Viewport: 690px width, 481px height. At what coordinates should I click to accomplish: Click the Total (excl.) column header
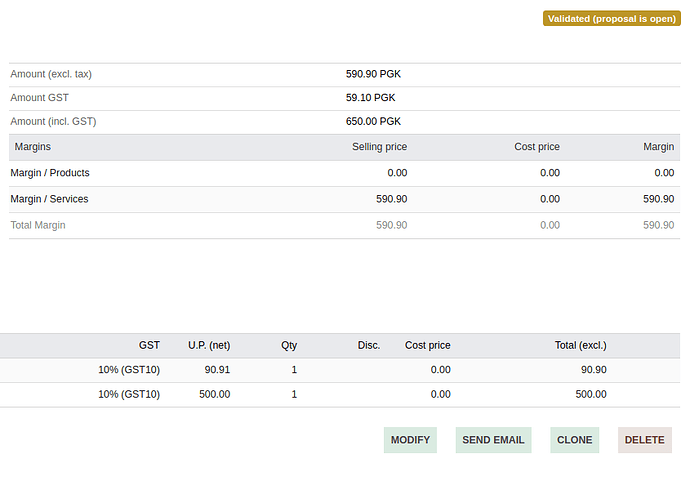click(580, 345)
